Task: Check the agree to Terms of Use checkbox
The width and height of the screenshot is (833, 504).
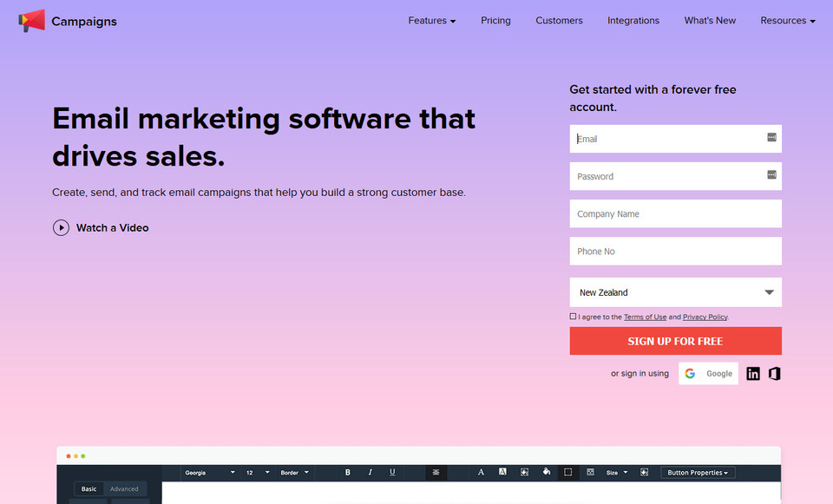Action: pos(573,317)
